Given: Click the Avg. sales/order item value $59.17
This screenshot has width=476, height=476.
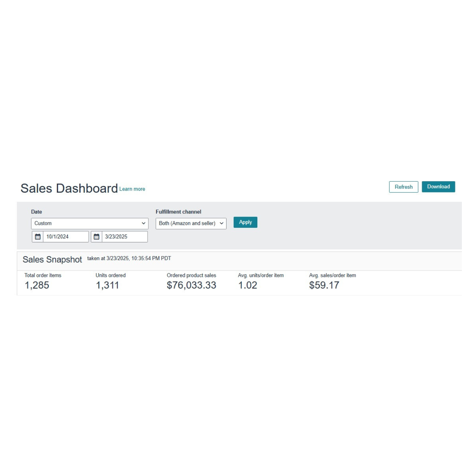Looking at the screenshot, I should [x=324, y=285].
